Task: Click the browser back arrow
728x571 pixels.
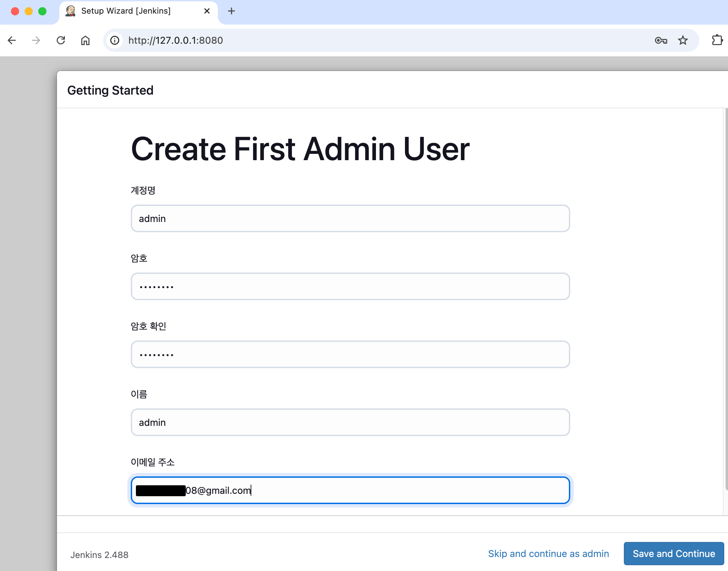Action: point(12,40)
